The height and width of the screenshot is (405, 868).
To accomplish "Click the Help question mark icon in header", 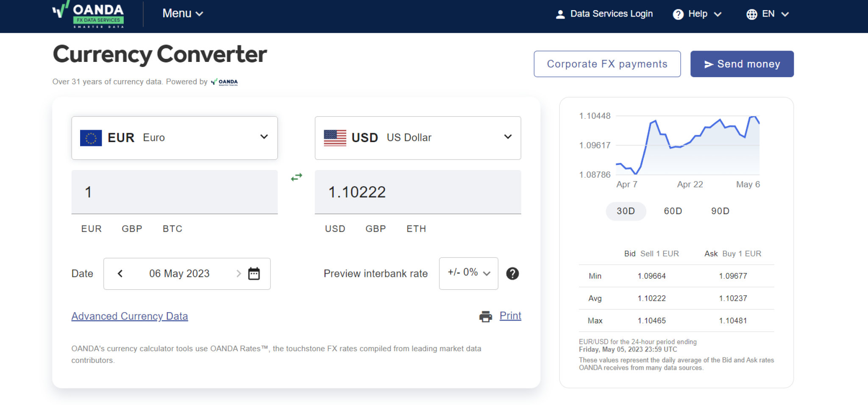I will 678,14.
